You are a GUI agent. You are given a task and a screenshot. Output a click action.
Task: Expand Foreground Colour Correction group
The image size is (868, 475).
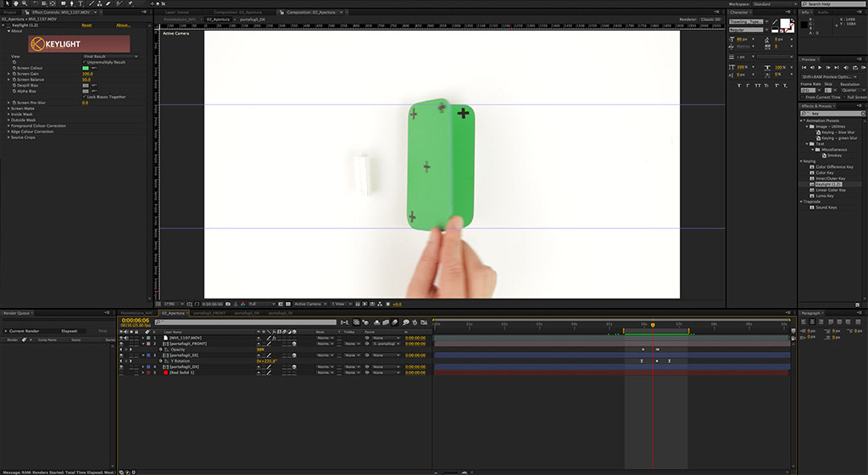tap(8, 126)
